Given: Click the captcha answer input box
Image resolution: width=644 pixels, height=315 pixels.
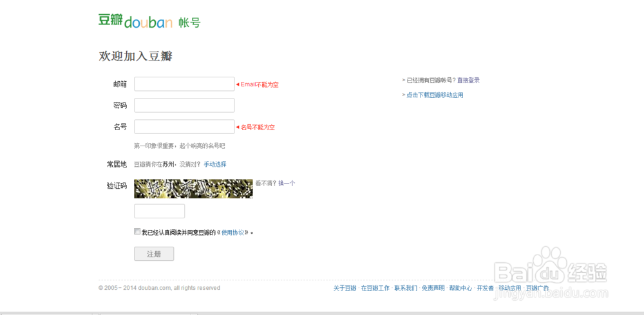Looking at the screenshot, I should pyautogui.click(x=159, y=211).
